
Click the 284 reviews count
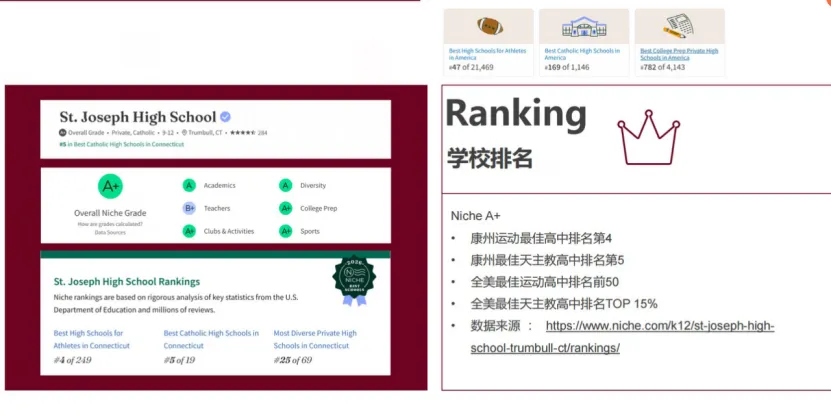(262, 132)
